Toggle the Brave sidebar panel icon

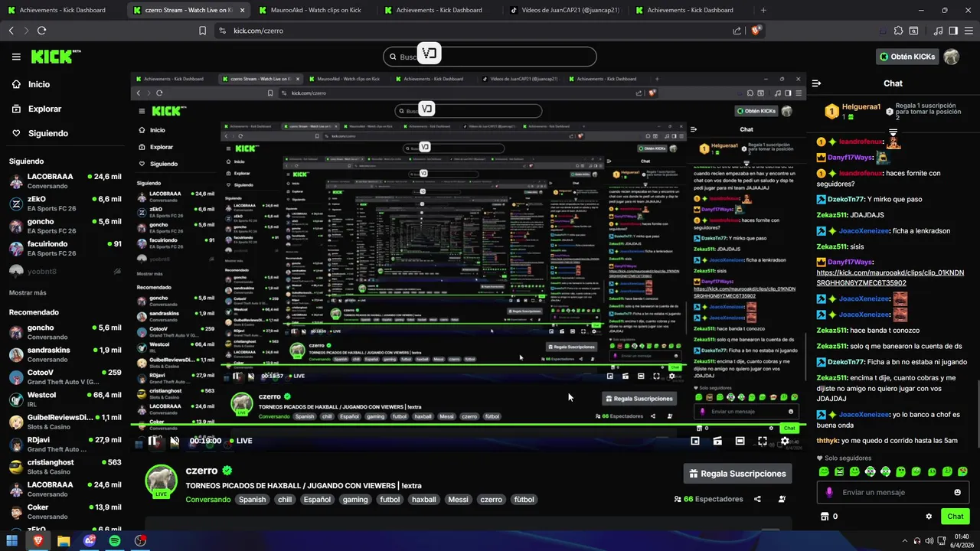pos(953,31)
